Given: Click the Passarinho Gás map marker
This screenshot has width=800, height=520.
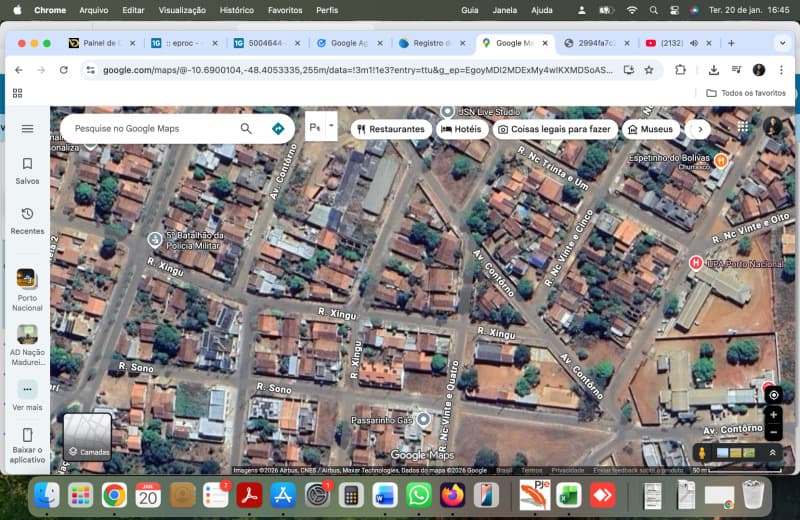Looking at the screenshot, I should (423, 419).
